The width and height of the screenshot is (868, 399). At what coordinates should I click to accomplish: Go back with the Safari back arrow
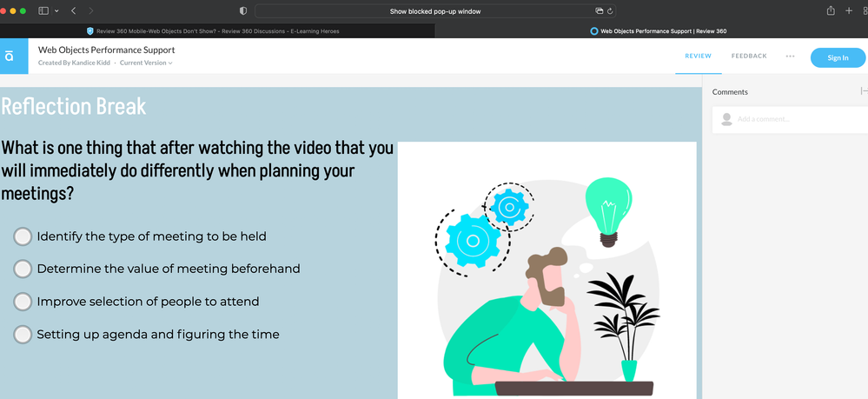pos(74,11)
